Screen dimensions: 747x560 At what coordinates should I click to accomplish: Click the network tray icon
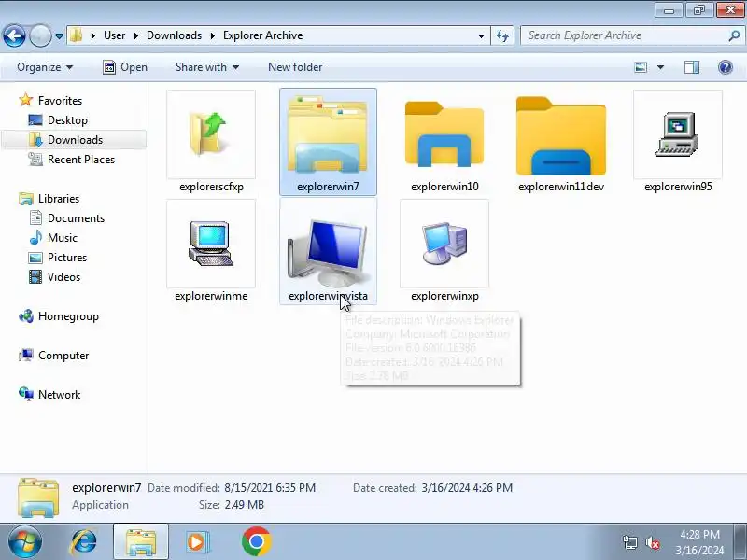(x=629, y=542)
